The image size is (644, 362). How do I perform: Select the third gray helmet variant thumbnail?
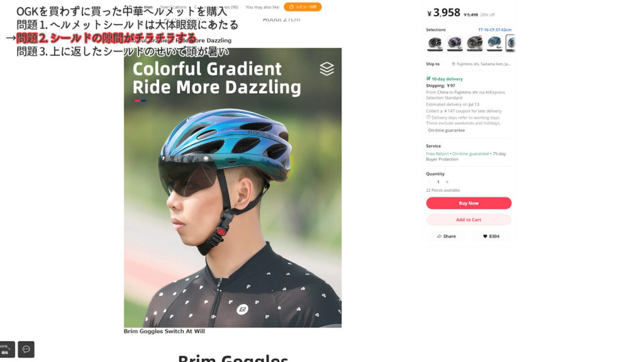[475, 43]
